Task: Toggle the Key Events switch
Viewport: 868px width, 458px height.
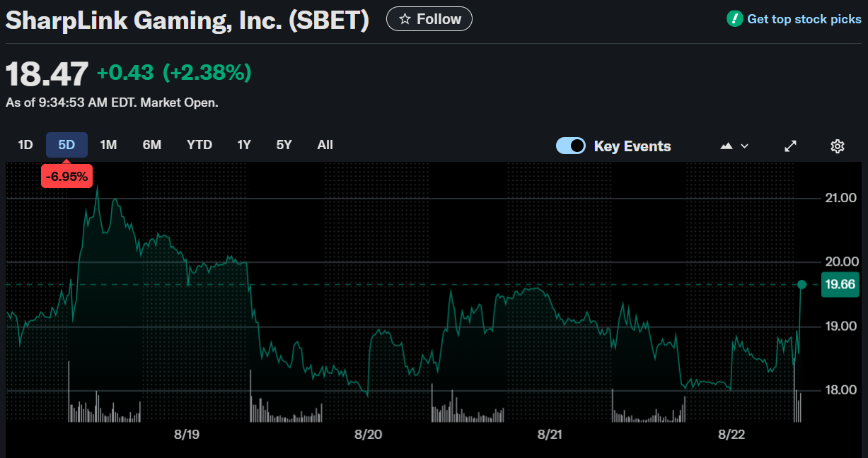Action: 571,146
